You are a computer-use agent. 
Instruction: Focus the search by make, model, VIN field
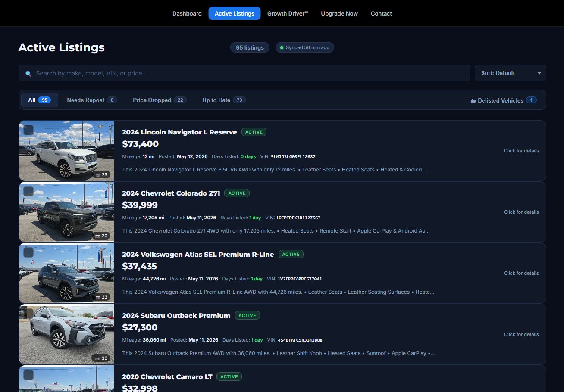pyautogui.click(x=244, y=73)
